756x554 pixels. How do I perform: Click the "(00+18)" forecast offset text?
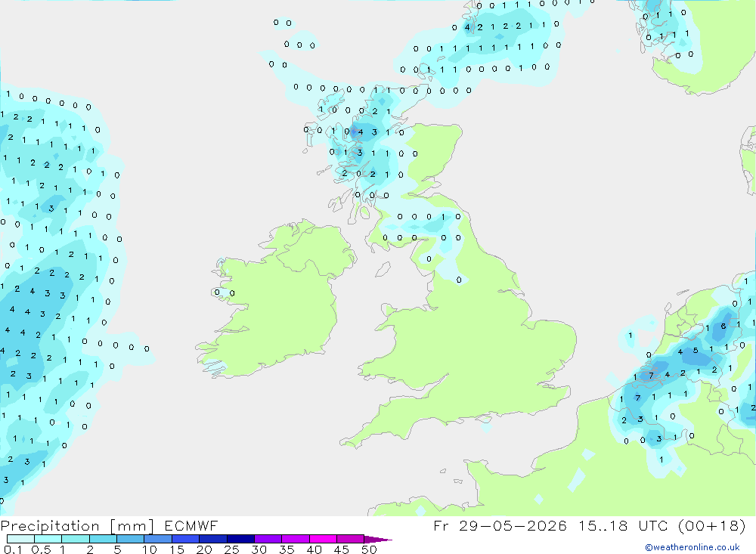point(712,526)
